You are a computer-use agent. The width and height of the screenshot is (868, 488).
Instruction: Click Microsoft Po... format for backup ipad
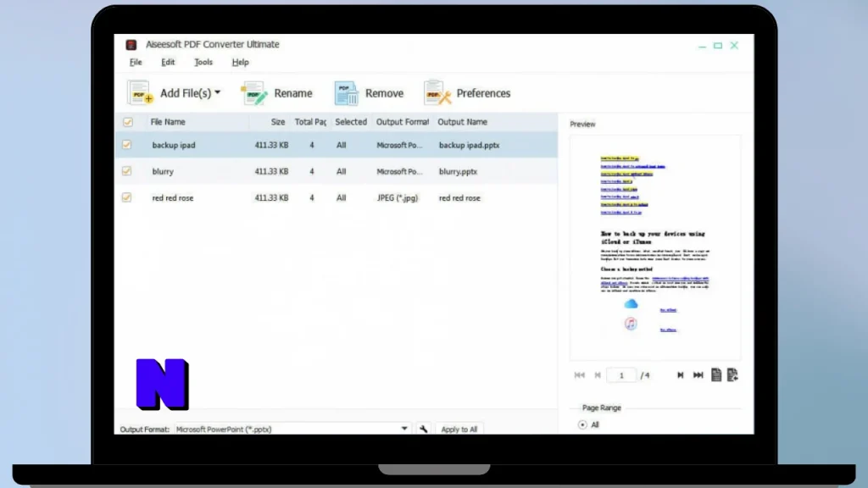point(399,145)
